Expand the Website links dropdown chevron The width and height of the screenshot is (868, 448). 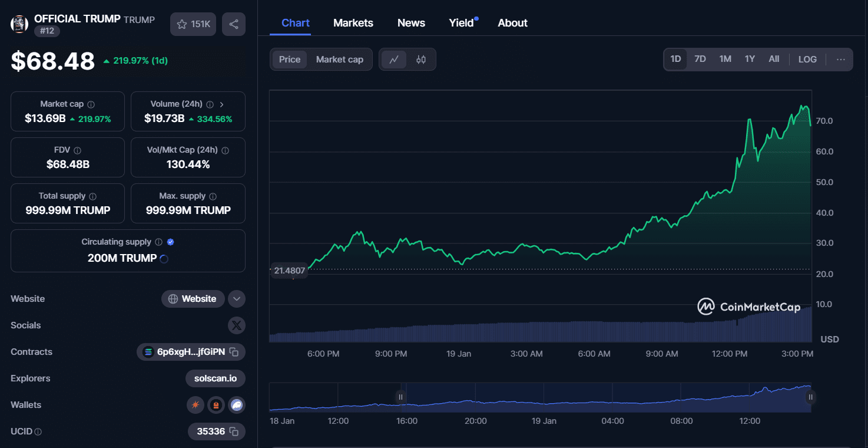pyautogui.click(x=237, y=299)
